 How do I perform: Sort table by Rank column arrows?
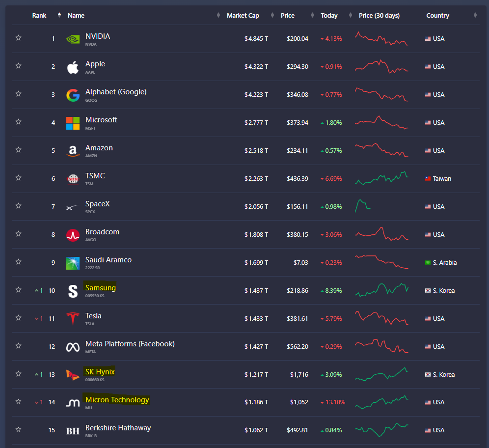pyautogui.click(x=59, y=15)
